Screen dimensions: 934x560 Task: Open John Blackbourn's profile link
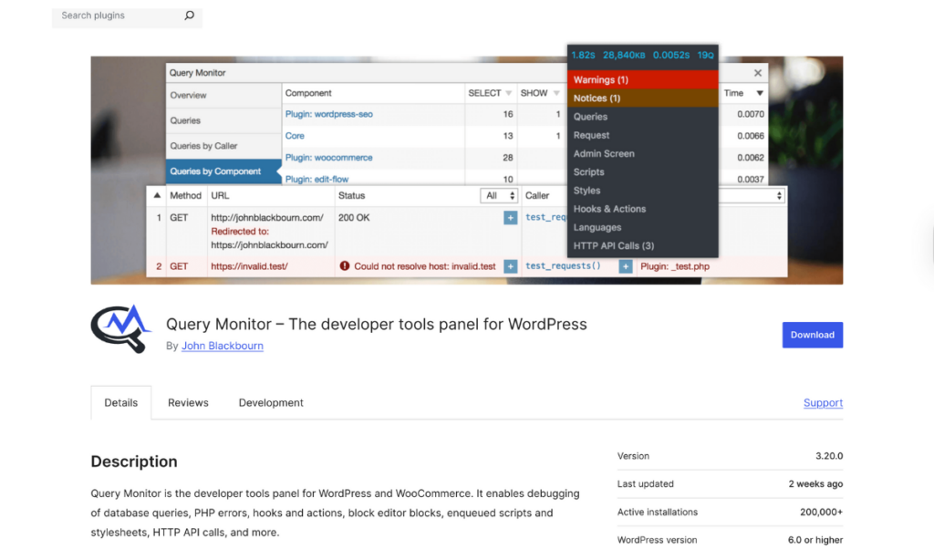click(222, 346)
